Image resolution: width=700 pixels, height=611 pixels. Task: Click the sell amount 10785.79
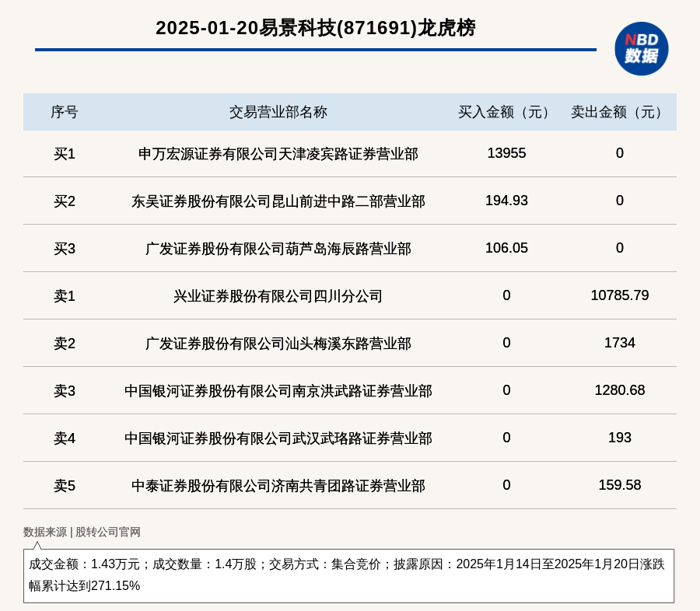(620, 295)
